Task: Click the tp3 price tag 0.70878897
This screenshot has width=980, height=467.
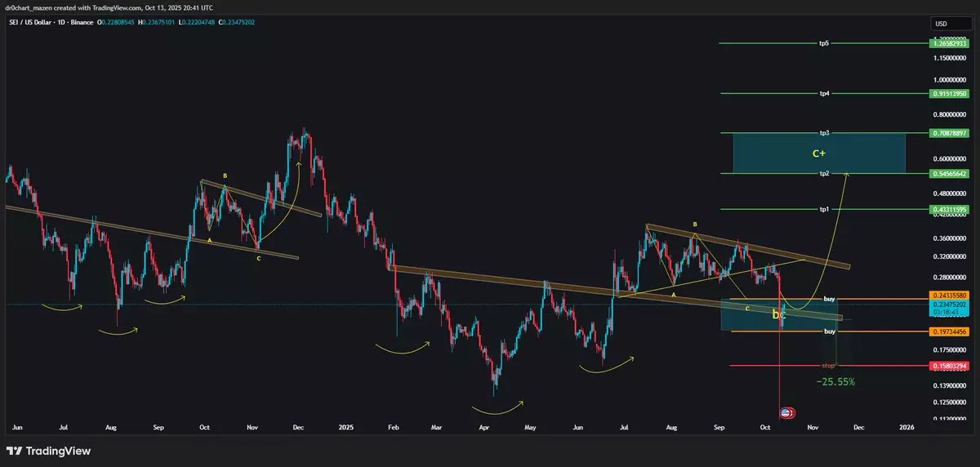Action: point(948,133)
